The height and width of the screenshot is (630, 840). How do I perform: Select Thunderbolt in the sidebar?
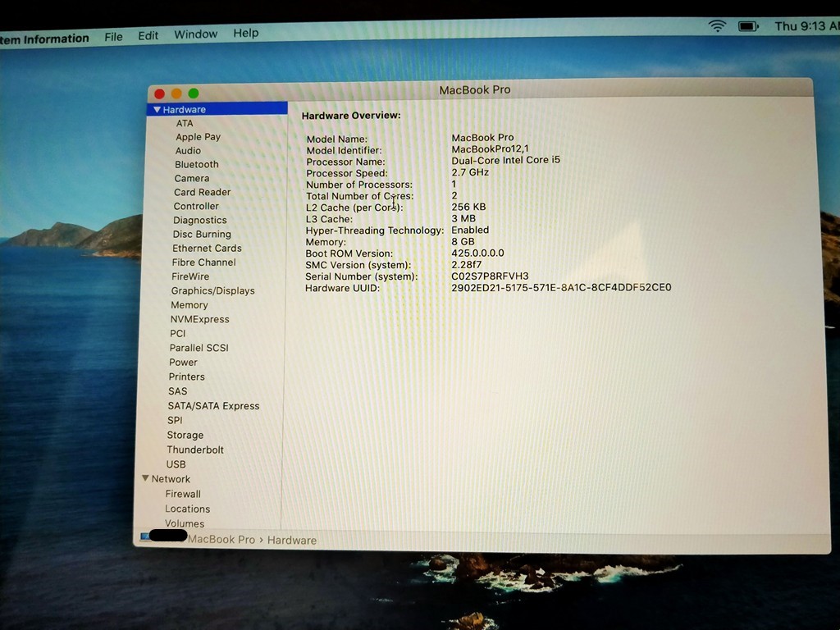(195, 450)
